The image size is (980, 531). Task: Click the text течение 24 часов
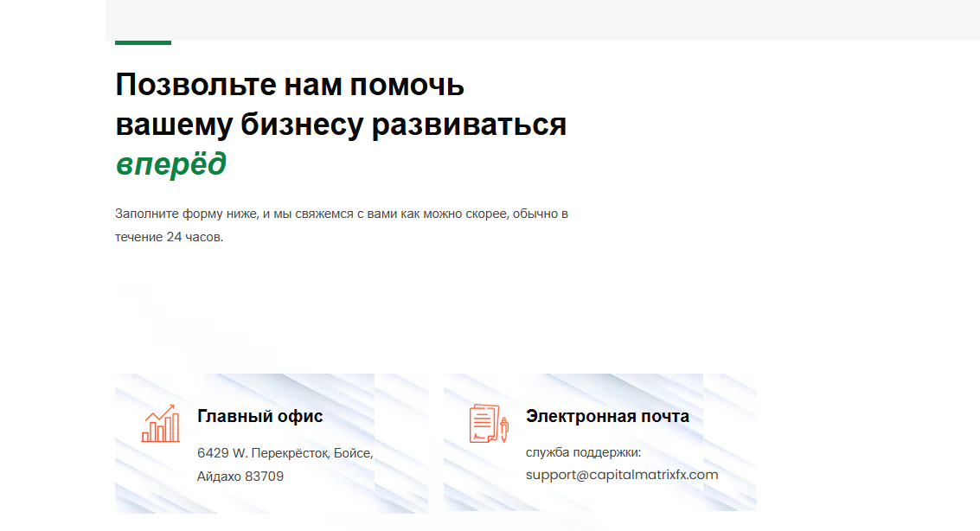169,237
